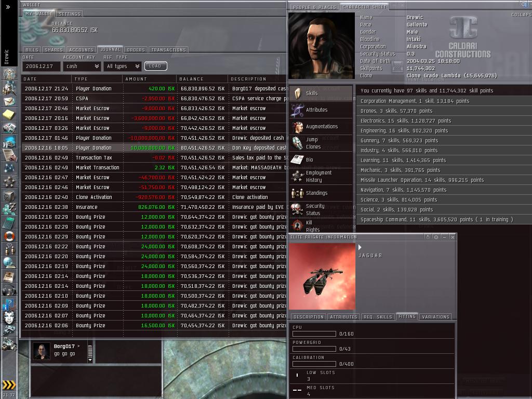The height and width of the screenshot is (399, 532).
Task: Sort journal by the Type column header
Action: click(x=97, y=79)
